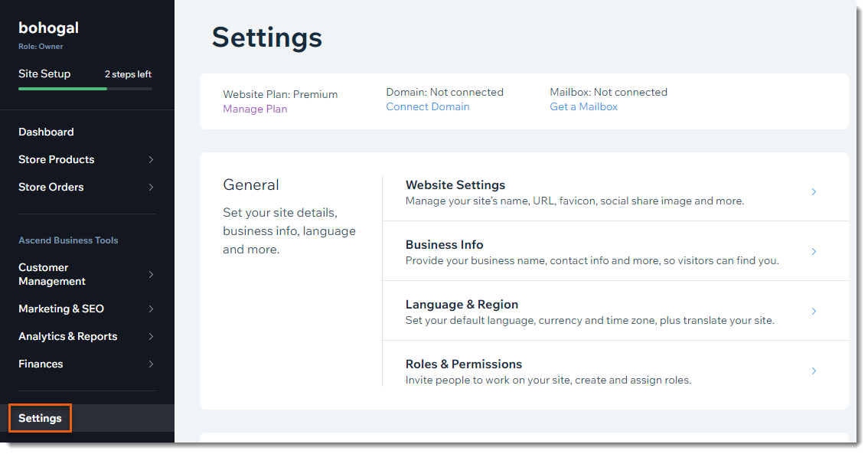Screen dimensions: 868x454
Task: Open the Business Info settings
Action: pos(445,244)
